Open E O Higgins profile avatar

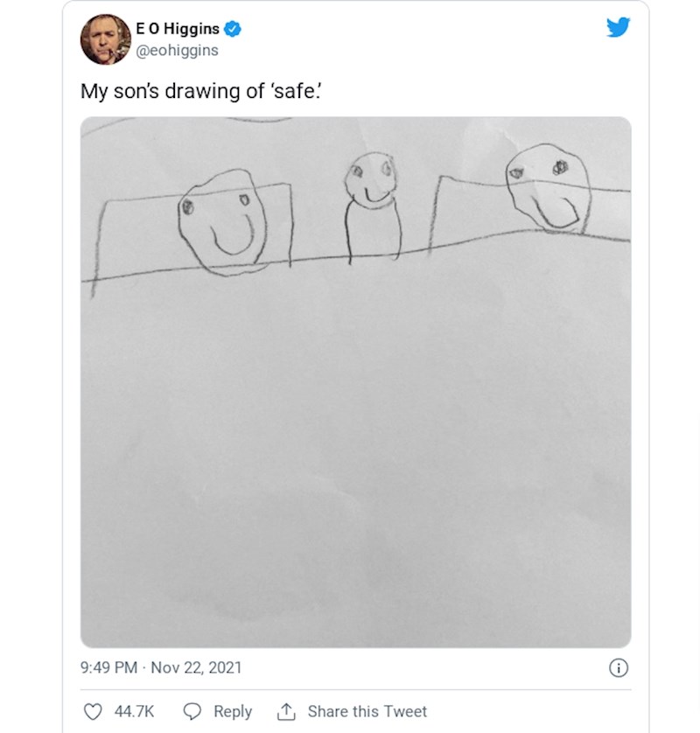(x=106, y=39)
